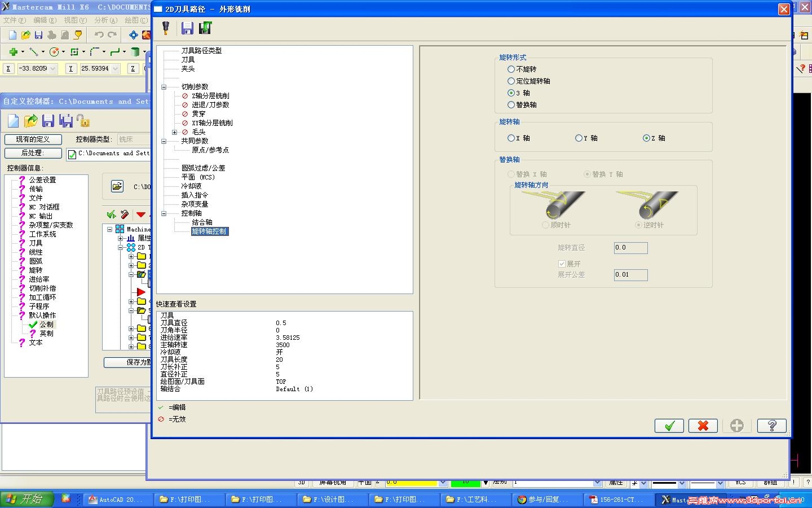The width and height of the screenshot is (812, 508).
Task: Open the 文件(F) menu
Action: (15, 20)
